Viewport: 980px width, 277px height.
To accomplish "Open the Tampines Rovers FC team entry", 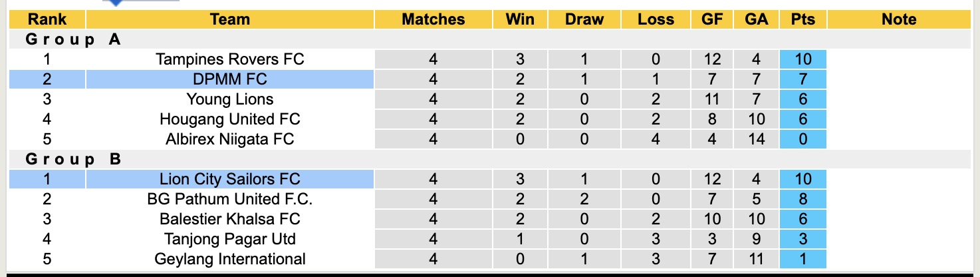I will [229, 59].
